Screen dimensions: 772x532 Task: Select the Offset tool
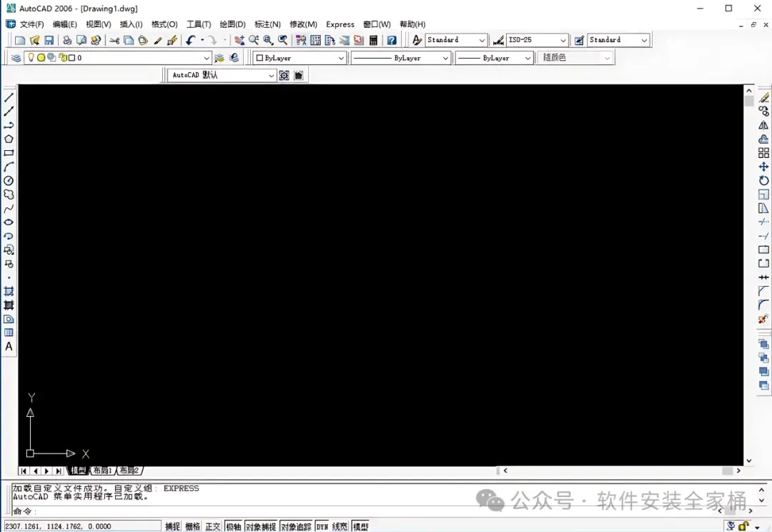point(763,139)
